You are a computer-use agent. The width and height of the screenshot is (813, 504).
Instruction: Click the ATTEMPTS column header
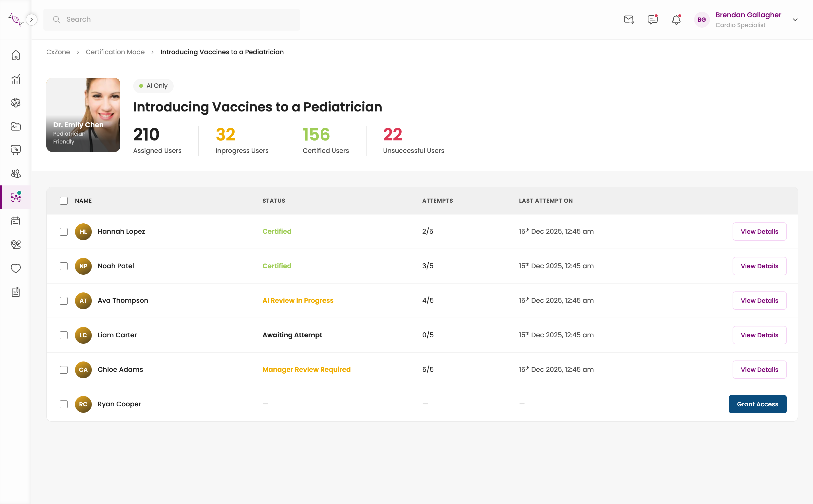pyautogui.click(x=438, y=201)
